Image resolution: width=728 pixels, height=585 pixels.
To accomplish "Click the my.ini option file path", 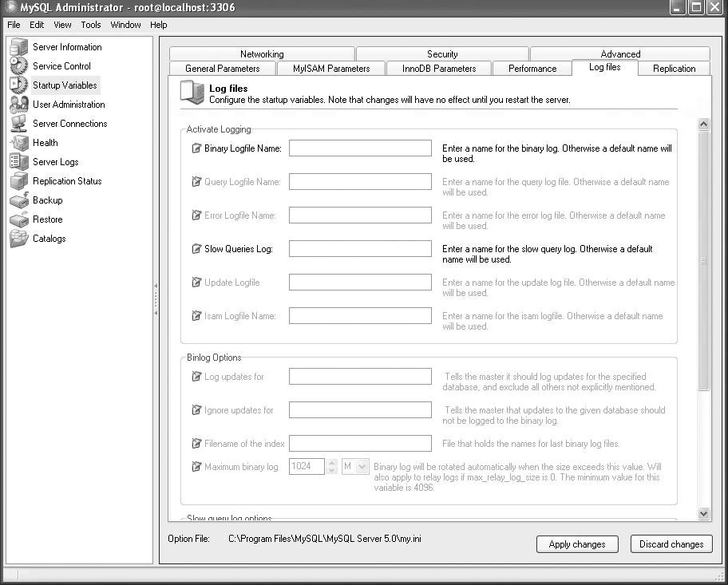I will coord(325,539).
